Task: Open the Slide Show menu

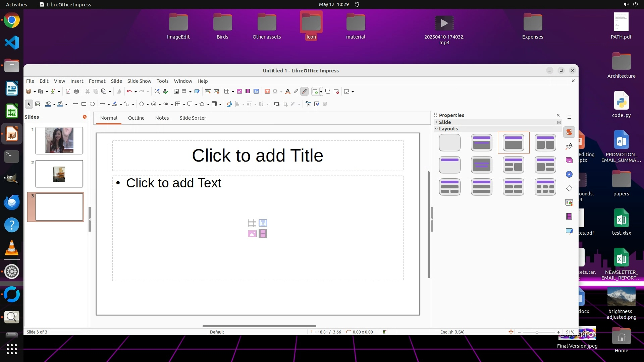Action: (x=139, y=81)
